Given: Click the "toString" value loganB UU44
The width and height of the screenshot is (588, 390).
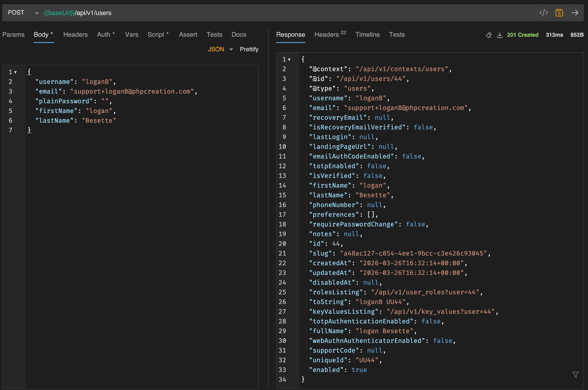Looking at the screenshot, I should point(381,302).
